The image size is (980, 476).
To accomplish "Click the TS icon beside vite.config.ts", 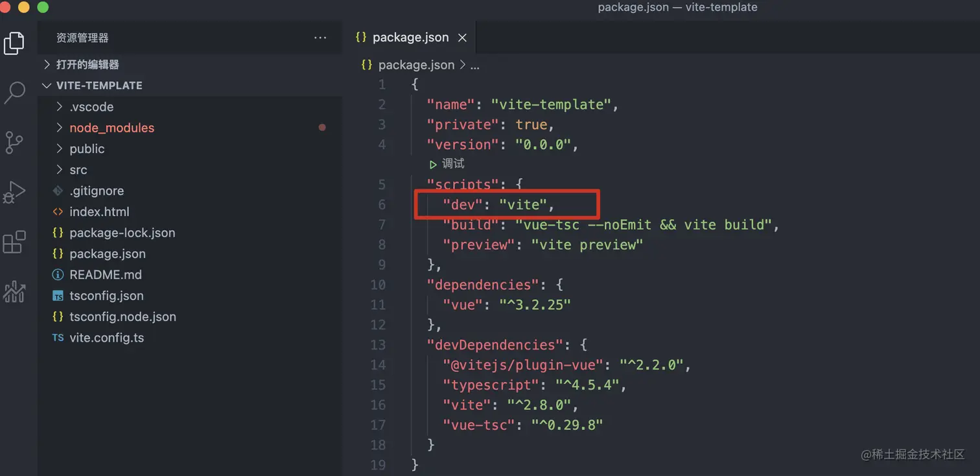I will 58,338.
